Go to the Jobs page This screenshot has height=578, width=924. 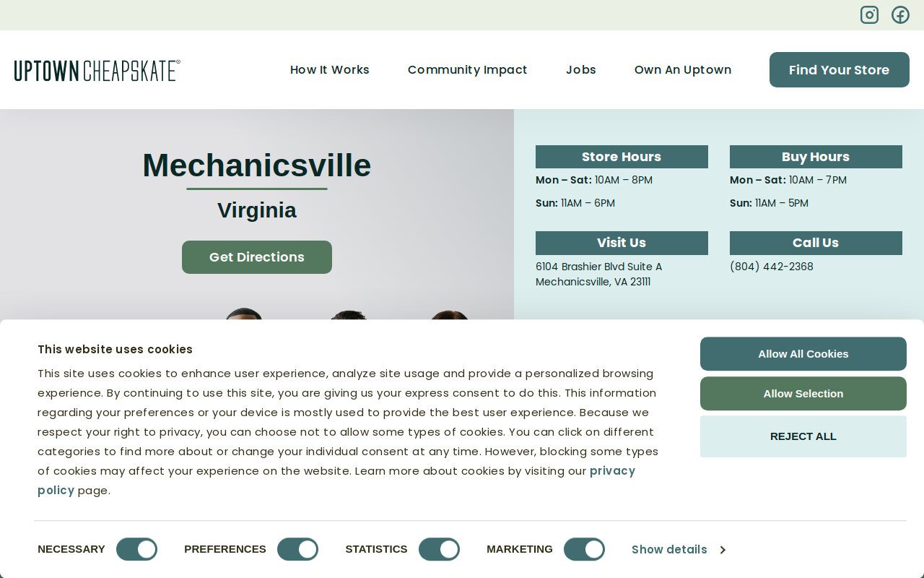581,69
